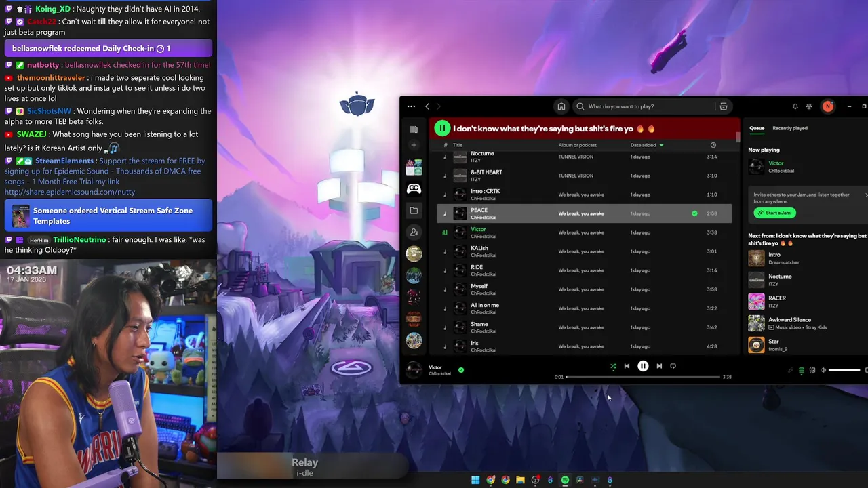Select the KALish track row
This screenshot has height=488, width=868.
[x=585, y=251]
